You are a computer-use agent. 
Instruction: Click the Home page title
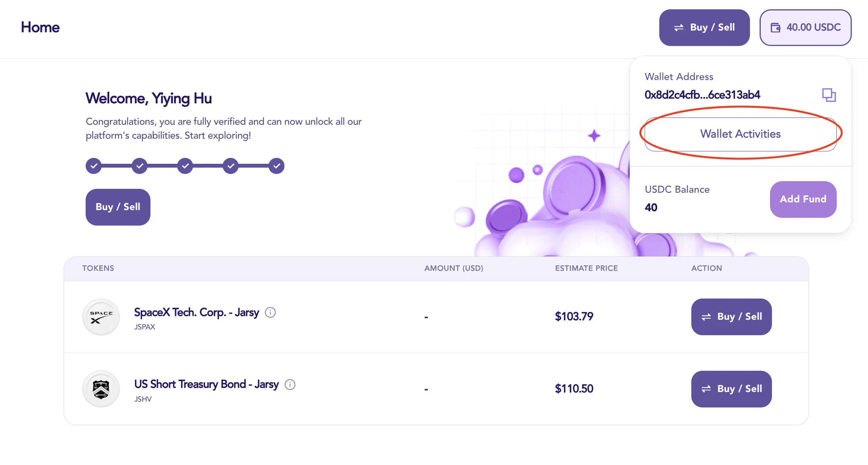(x=40, y=28)
